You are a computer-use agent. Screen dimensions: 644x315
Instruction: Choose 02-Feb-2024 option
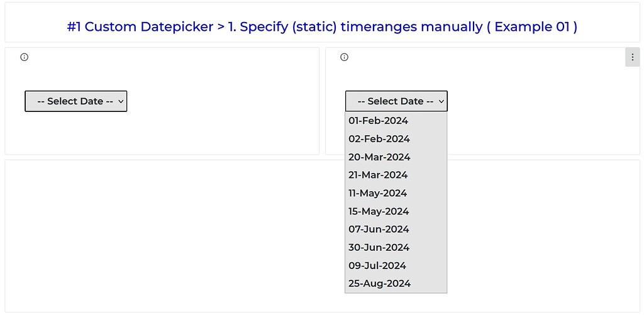396,139
